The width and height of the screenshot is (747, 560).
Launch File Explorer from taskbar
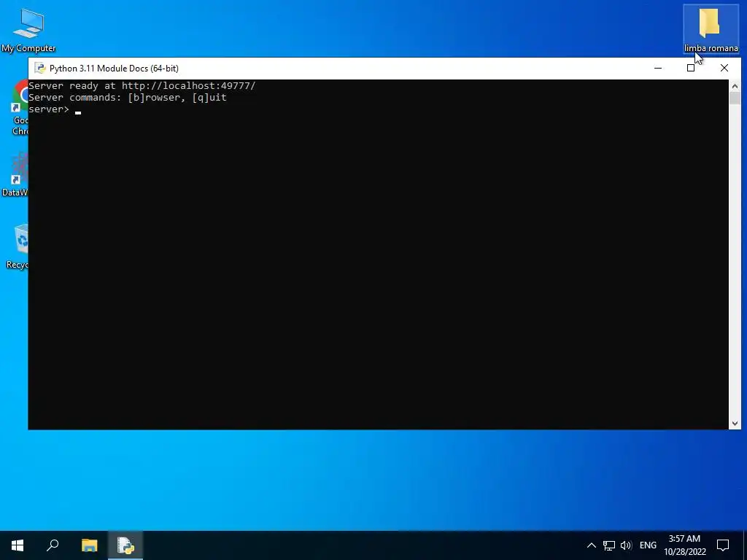(x=89, y=545)
